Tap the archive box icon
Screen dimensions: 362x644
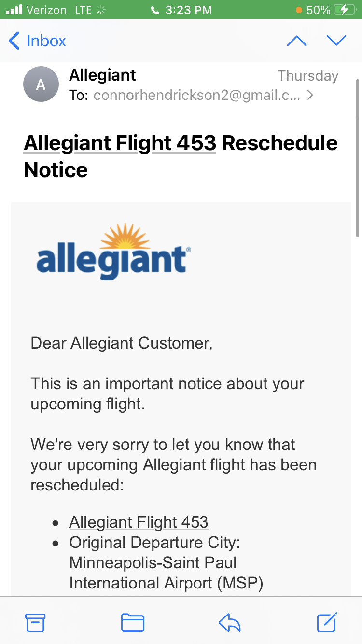pyautogui.click(x=35, y=622)
